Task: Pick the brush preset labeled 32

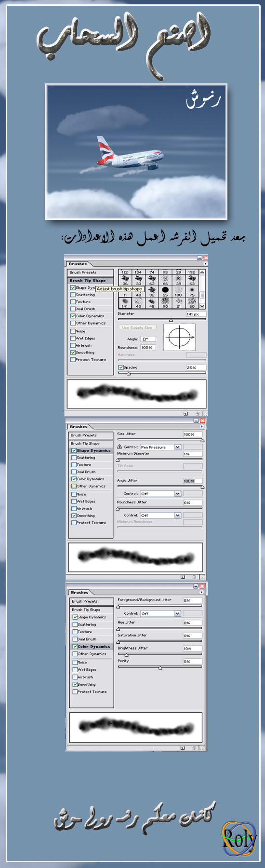Action: tap(152, 292)
